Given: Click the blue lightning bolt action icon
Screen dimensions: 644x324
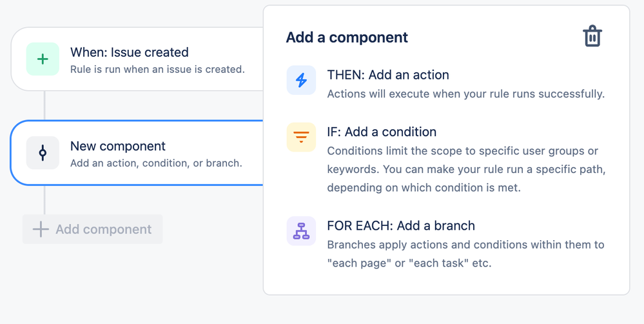Looking at the screenshot, I should point(301,80).
